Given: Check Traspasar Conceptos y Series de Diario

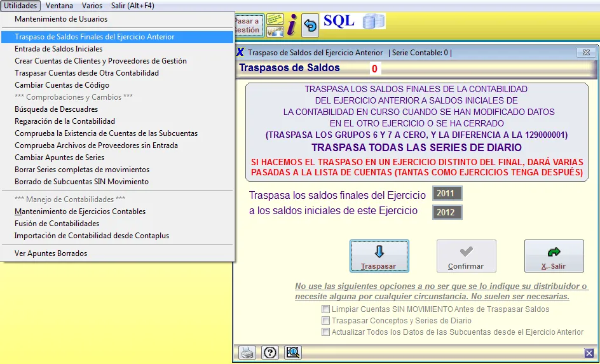Looking at the screenshot, I should pos(326,321).
